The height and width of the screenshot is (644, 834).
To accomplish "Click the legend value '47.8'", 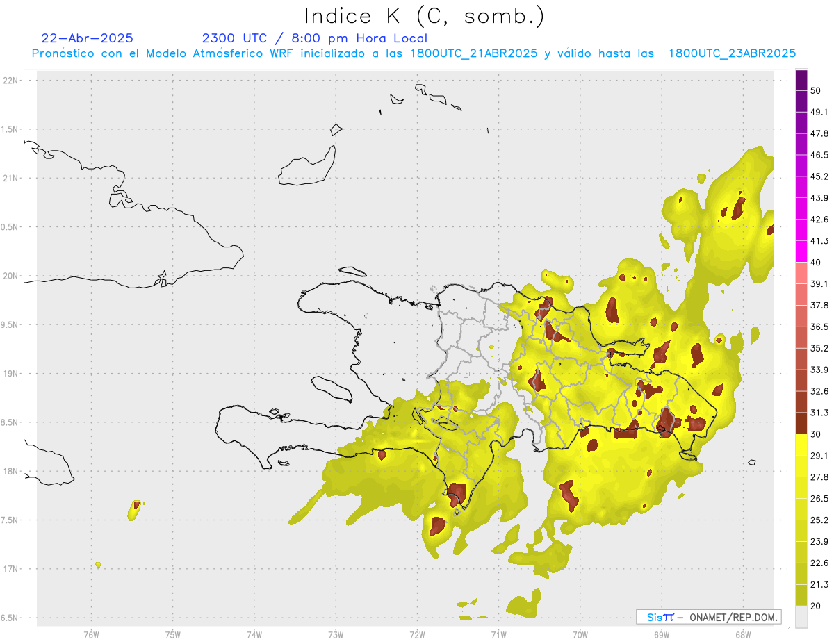I will point(819,134).
